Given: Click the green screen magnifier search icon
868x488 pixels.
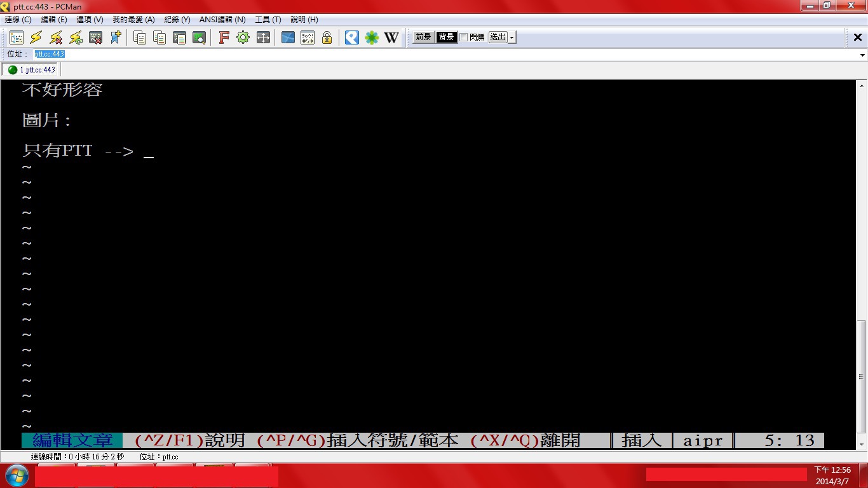Looking at the screenshot, I should pos(200,37).
